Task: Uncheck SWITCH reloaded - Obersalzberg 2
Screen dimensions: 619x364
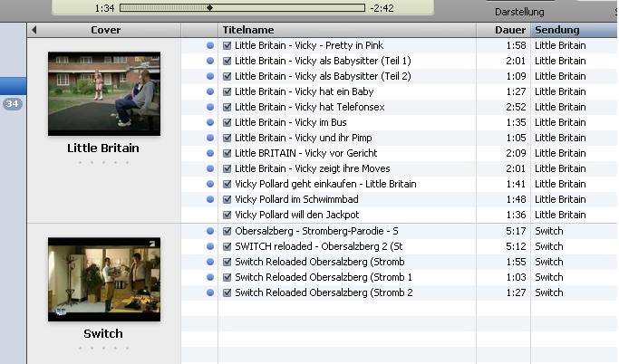Action: [x=227, y=246]
